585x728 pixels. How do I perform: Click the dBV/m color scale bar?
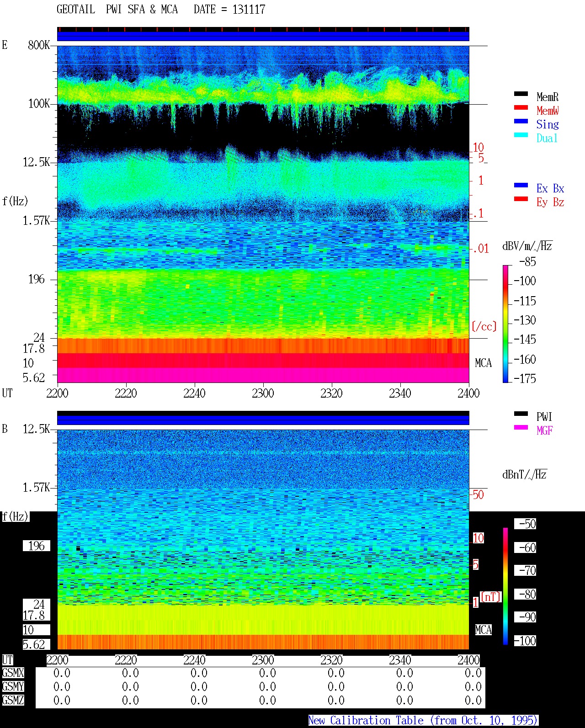(x=505, y=324)
